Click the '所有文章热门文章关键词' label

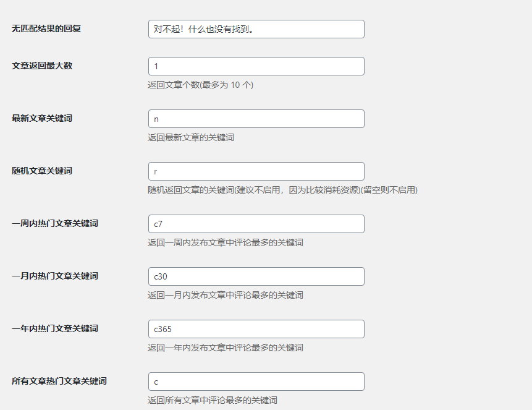coord(59,381)
